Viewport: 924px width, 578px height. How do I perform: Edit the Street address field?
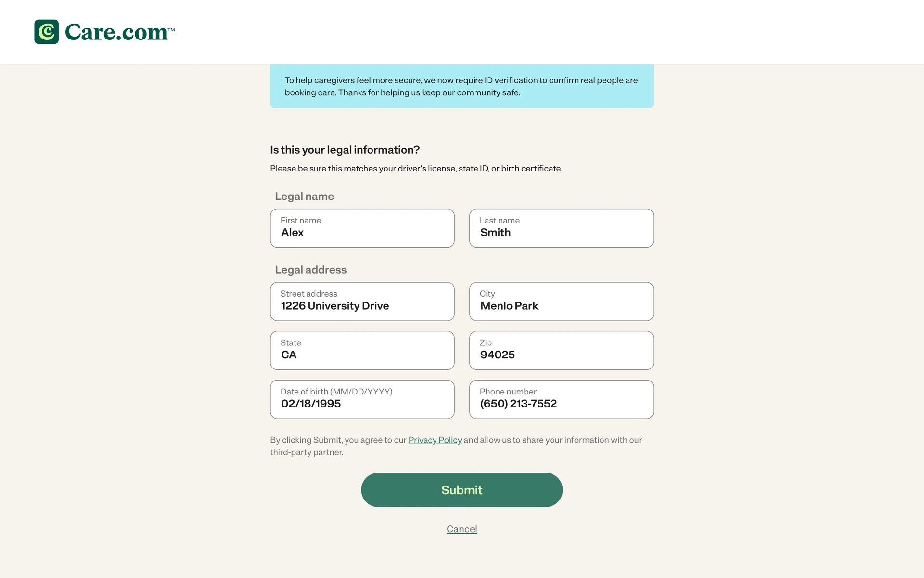(362, 302)
